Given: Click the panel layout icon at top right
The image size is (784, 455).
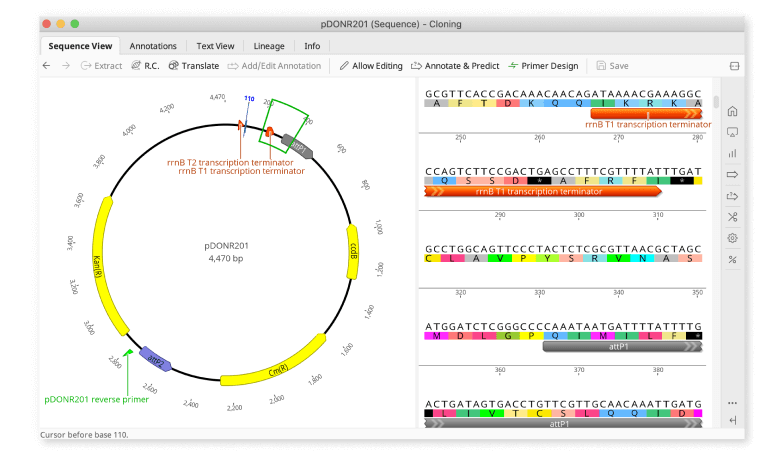Looking at the screenshot, I should 735,66.
